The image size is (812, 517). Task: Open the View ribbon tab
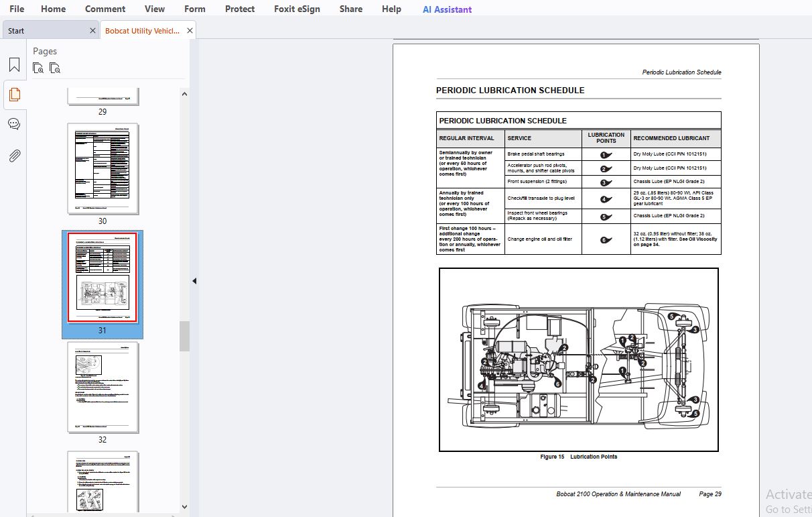pos(155,9)
